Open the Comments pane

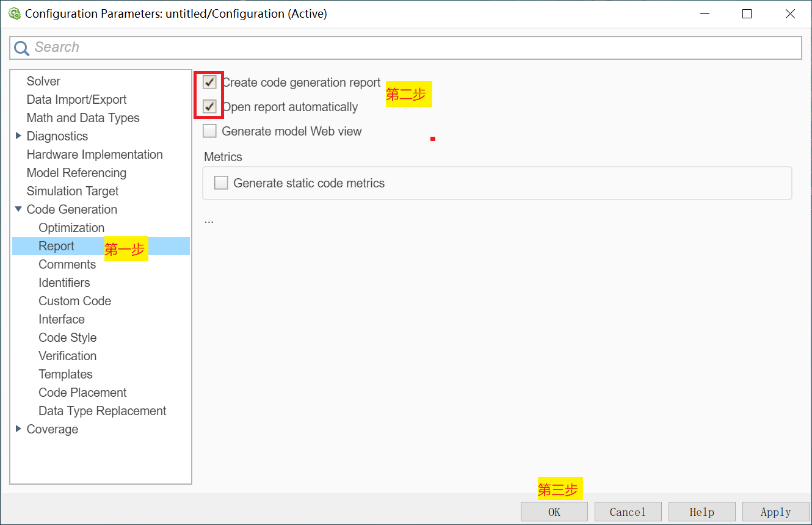[67, 264]
